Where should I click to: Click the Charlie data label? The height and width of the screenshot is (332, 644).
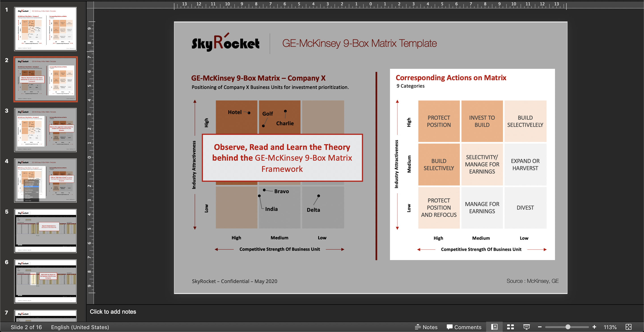pyautogui.click(x=285, y=123)
